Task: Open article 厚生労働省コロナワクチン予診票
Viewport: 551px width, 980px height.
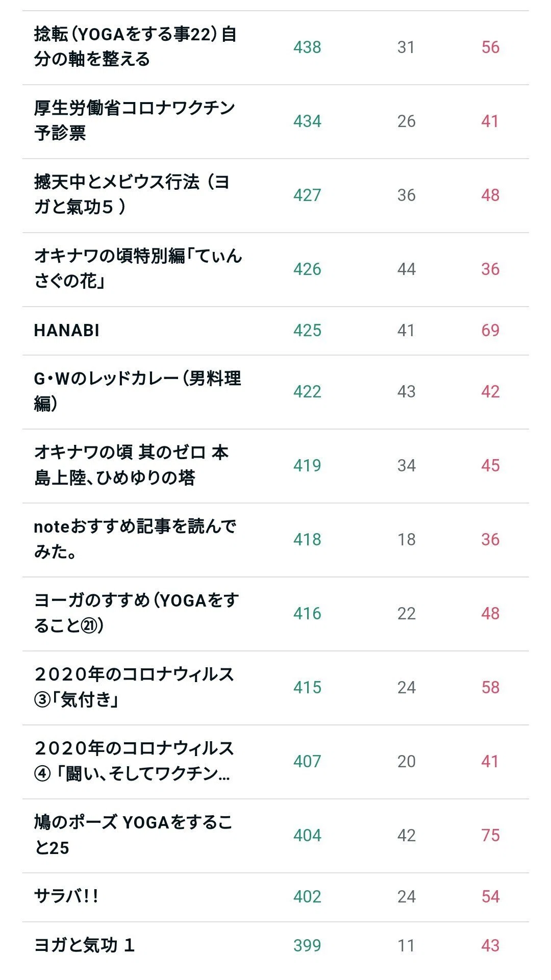Action: coord(134,121)
